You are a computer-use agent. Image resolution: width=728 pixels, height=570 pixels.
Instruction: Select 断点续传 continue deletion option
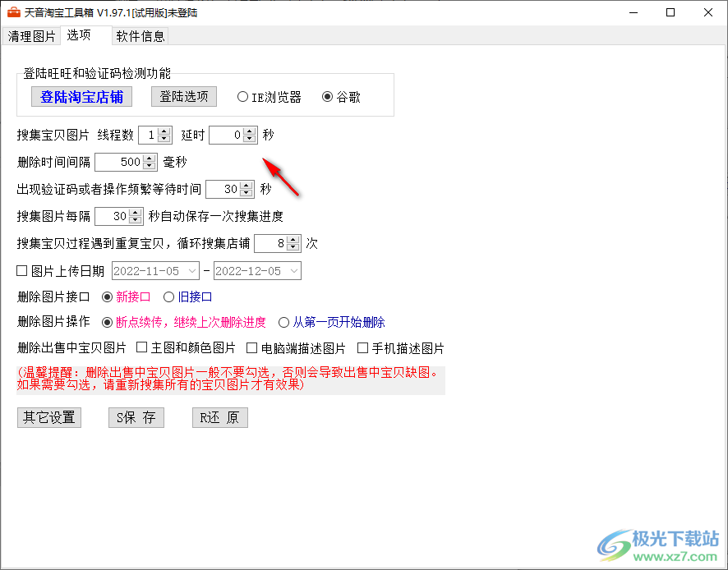[x=108, y=322]
